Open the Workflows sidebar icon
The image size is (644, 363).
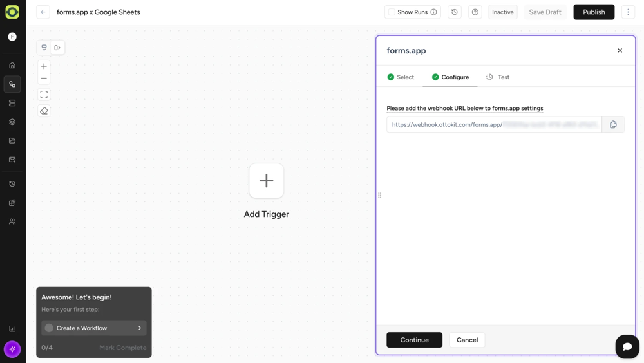(12, 84)
